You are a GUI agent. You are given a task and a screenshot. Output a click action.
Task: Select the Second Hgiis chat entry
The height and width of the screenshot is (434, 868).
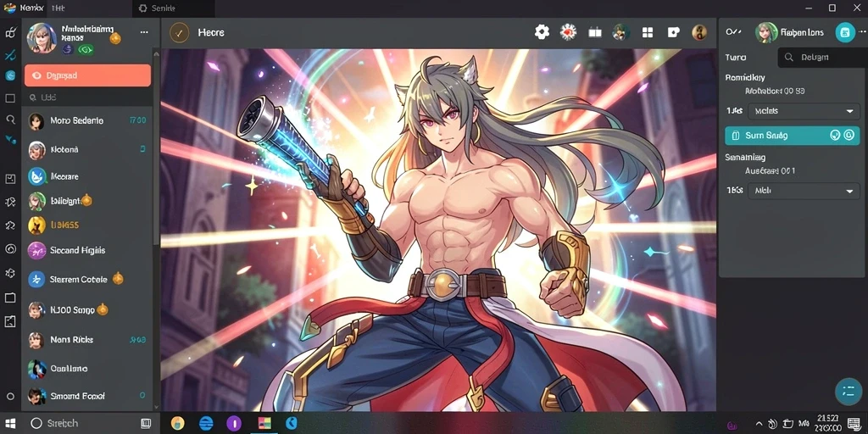point(87,250)
